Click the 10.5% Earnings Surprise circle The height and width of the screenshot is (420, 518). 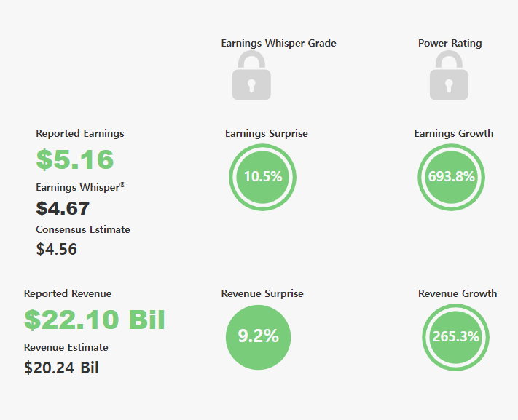pos(262,177)
